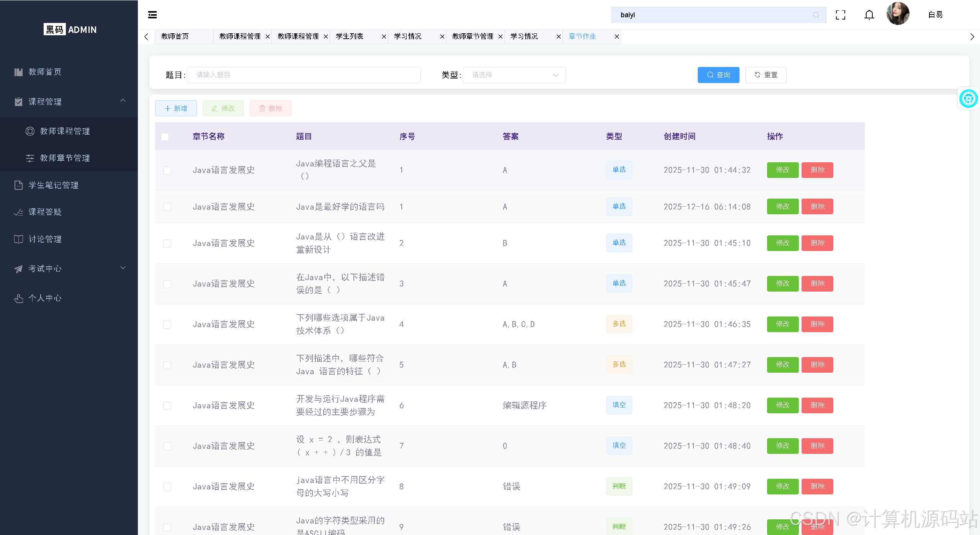
Task: Close the 学生列表 tab
Action: pos(384,37)
